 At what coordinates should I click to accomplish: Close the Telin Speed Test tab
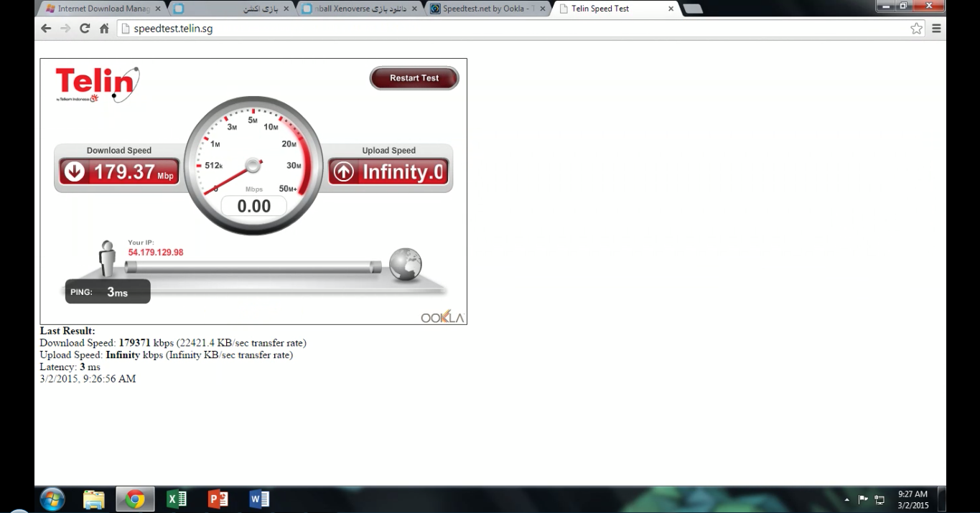click(671, 9)
